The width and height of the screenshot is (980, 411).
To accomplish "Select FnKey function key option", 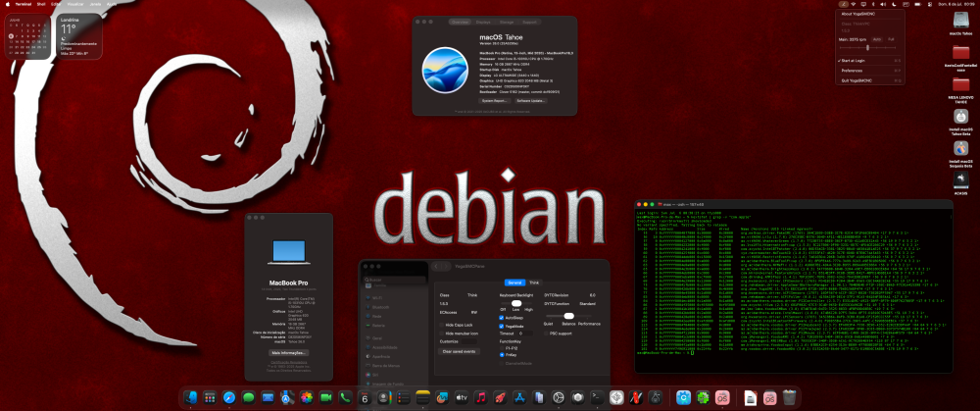I will [x=501, y=355].
